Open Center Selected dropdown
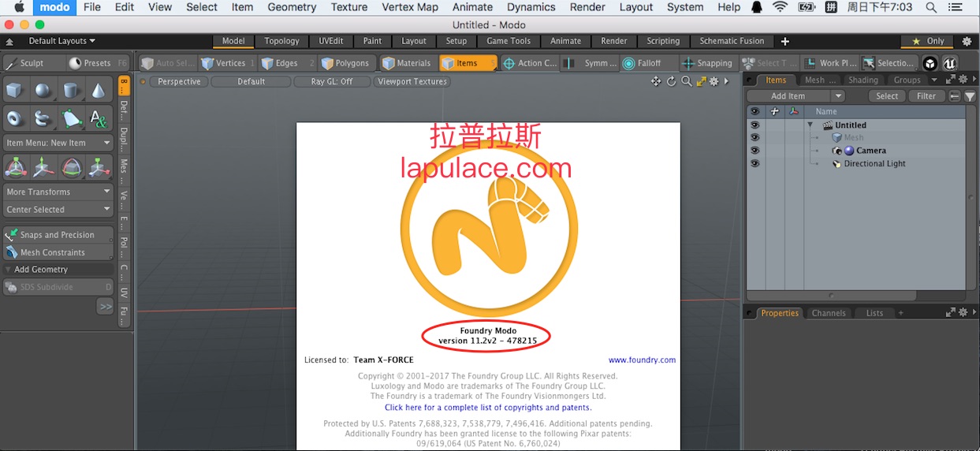The height and width of the screenshot is (451, 980). click(x=58, y=210)
